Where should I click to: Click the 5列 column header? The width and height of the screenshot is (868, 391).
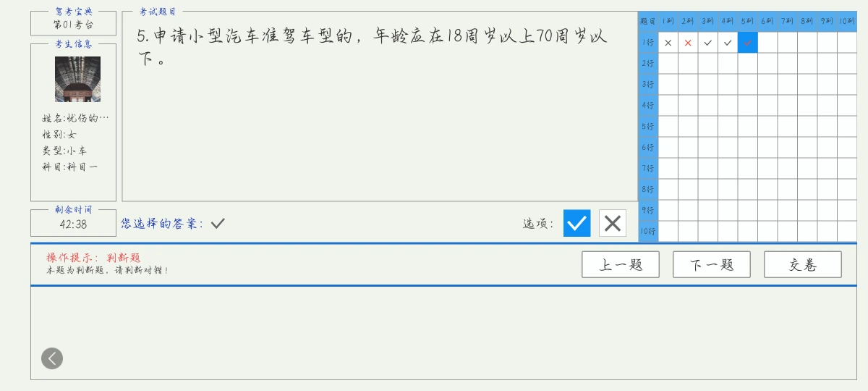click(x=747, y=21)
